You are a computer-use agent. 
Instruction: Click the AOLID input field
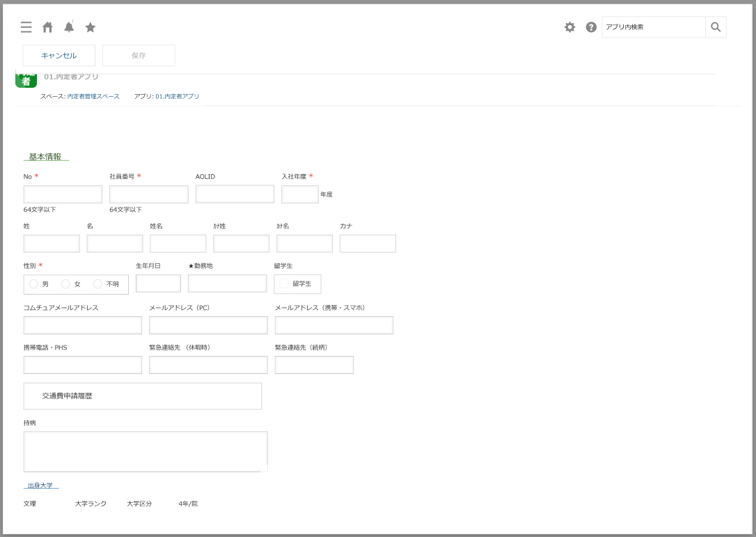(235, 194)
